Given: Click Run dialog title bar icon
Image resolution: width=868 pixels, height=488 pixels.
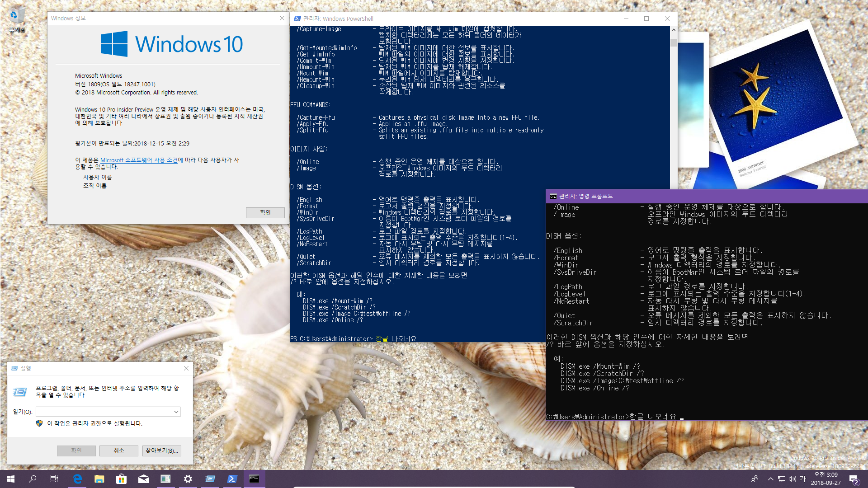Looking at the screenshot, I should [14, 368].
